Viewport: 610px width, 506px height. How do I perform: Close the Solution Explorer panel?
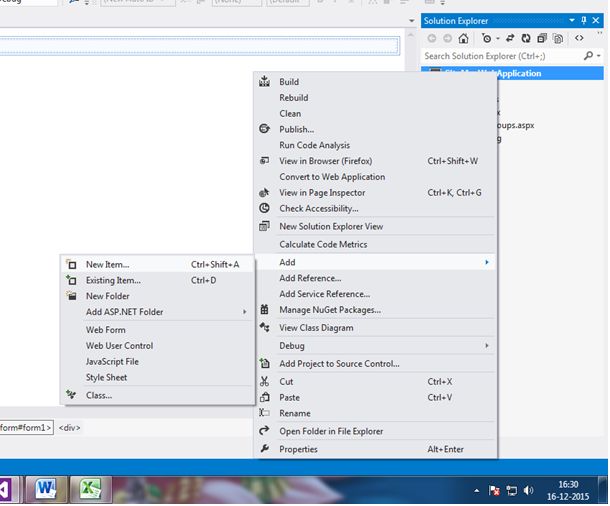click(x=596, y=20)
